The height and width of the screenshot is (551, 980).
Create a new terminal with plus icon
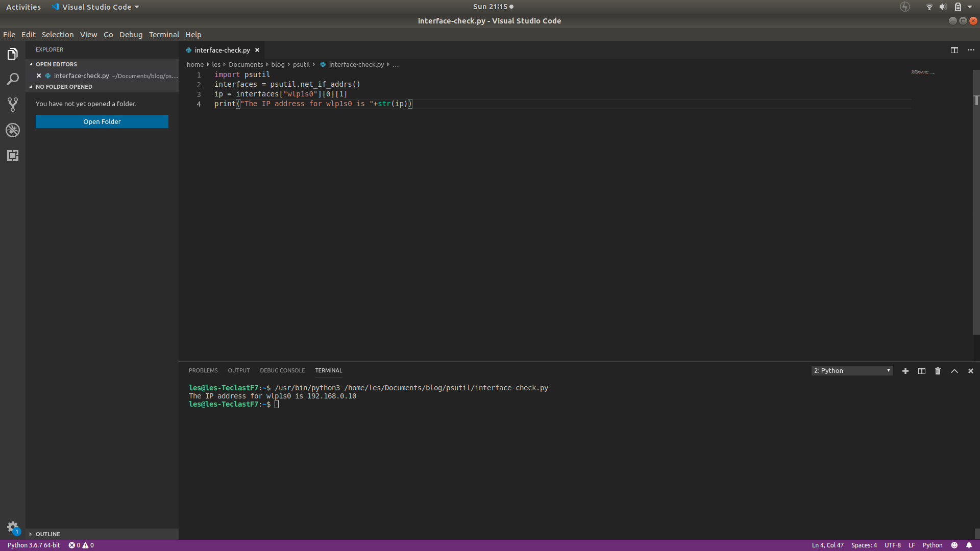tap(905, 371)
